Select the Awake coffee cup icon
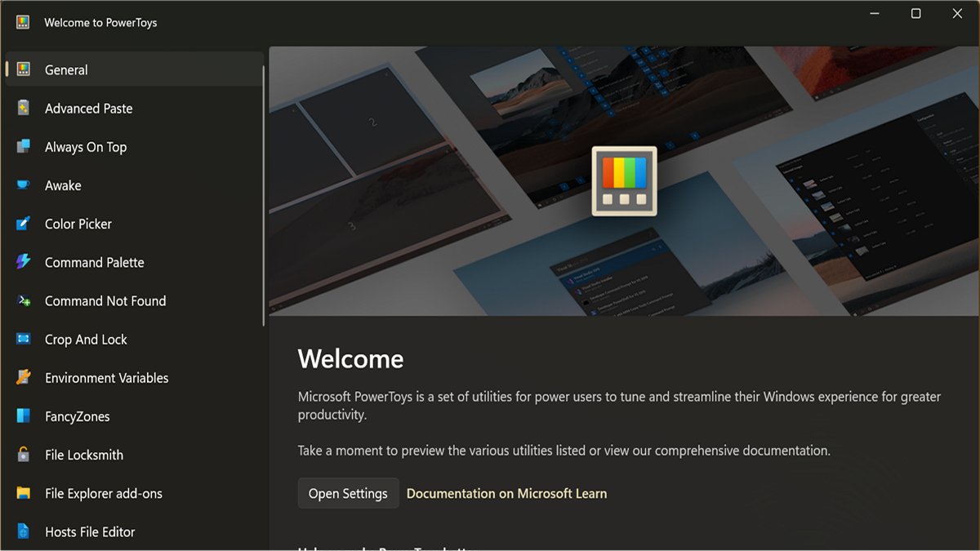 pos(24,185)
